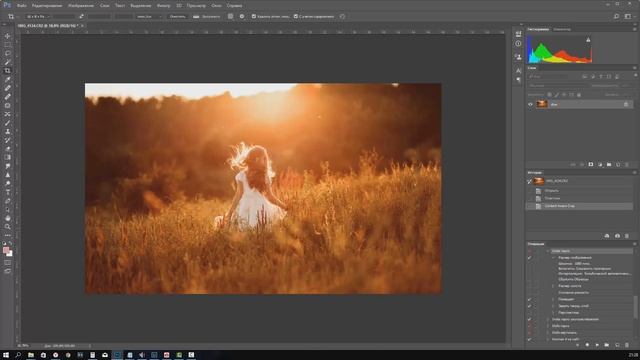This screenshot has width=640, height=360.
Task: Open the Файл menu
Action: [x=22, y=6]
